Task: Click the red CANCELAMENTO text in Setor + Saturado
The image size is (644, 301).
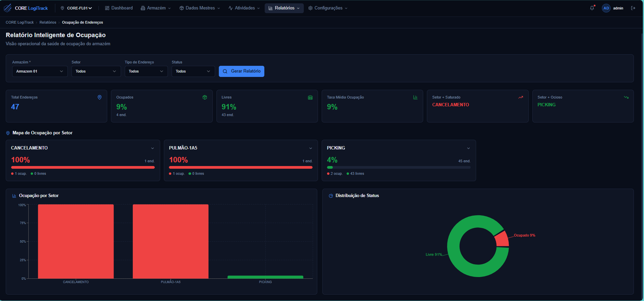Action: click(x=450, y=105)
